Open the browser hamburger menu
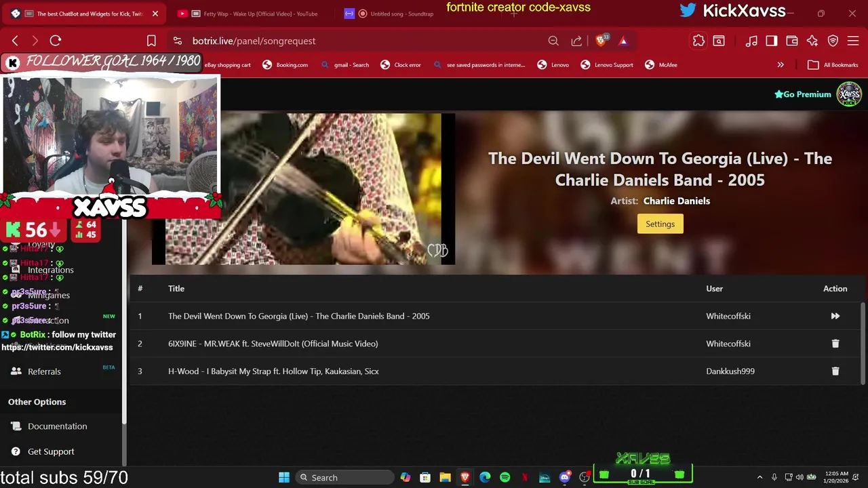 click(853, 41)
